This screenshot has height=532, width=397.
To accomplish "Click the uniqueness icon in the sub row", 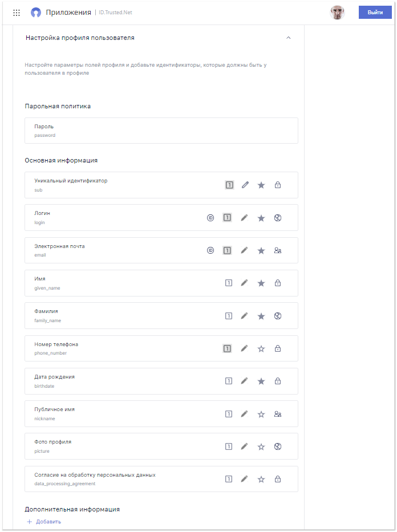I will (x=229, y=185).
